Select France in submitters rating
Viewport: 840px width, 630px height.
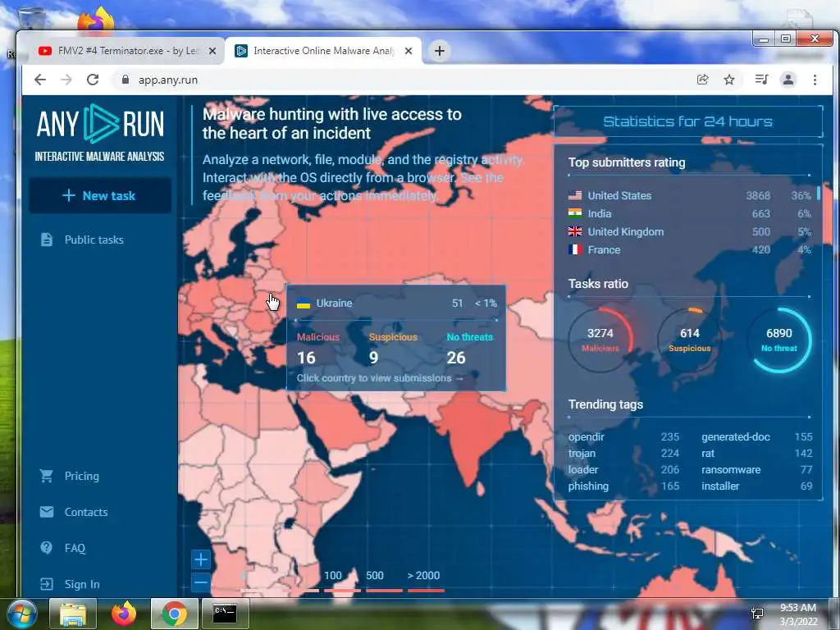689,249
